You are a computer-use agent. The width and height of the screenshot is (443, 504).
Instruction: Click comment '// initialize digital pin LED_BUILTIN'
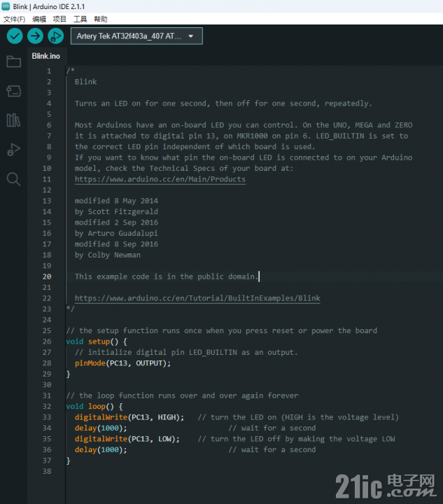(186, 352)
